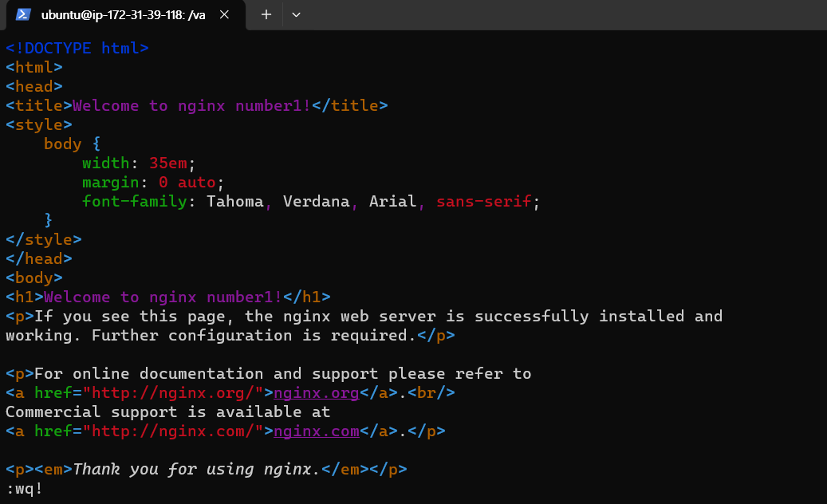Click the opening <html> tag line

[34, 67]
